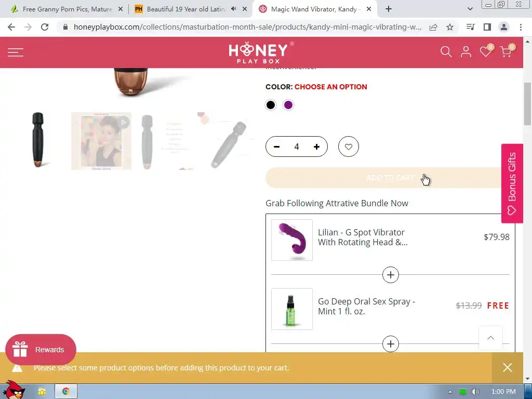Screen dimensions: 532x399
Task: Click the plus circle below the spray item
Action: [x=391, y=344]
